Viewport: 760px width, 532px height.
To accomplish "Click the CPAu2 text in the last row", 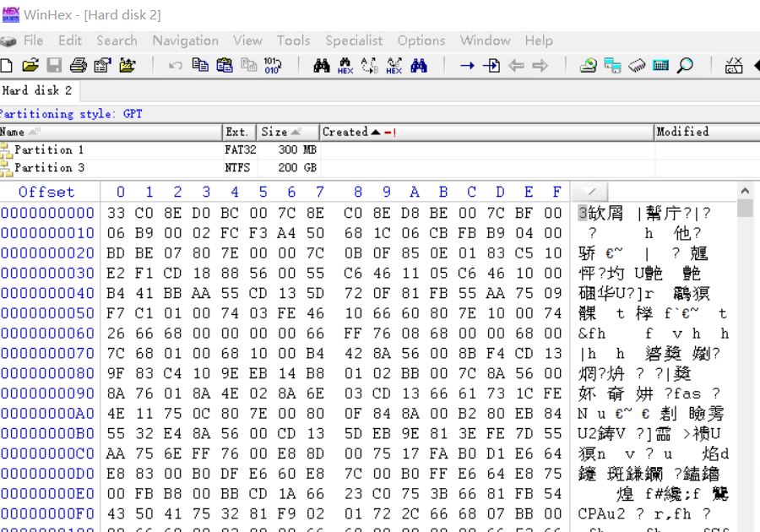I will (601, 513).
